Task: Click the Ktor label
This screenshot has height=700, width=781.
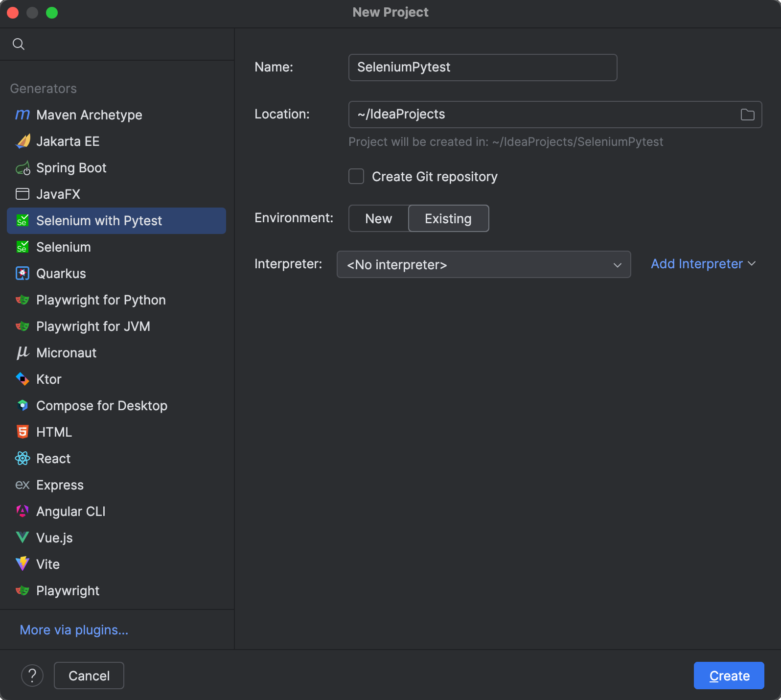Action: [49, 379]
